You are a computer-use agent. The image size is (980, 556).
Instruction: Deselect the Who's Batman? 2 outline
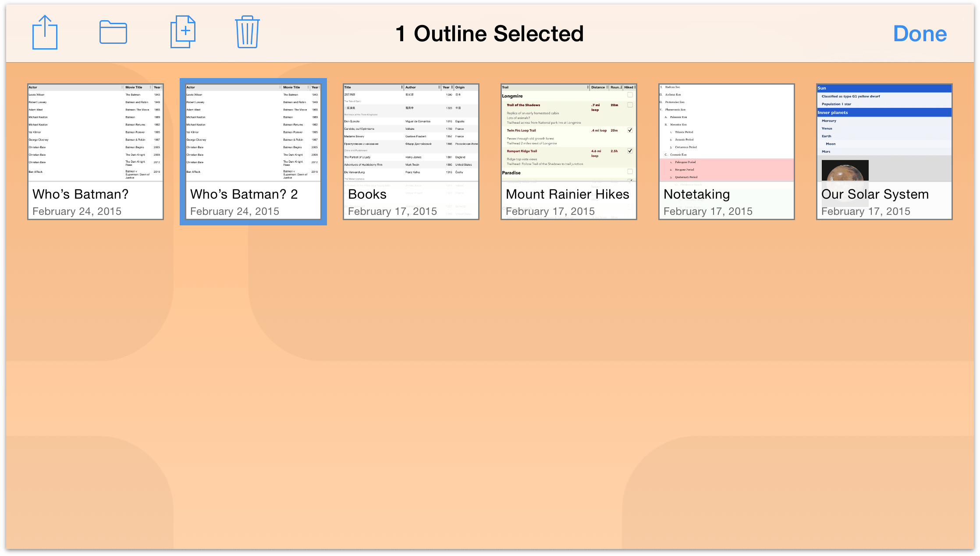click(x=253, y=151)
